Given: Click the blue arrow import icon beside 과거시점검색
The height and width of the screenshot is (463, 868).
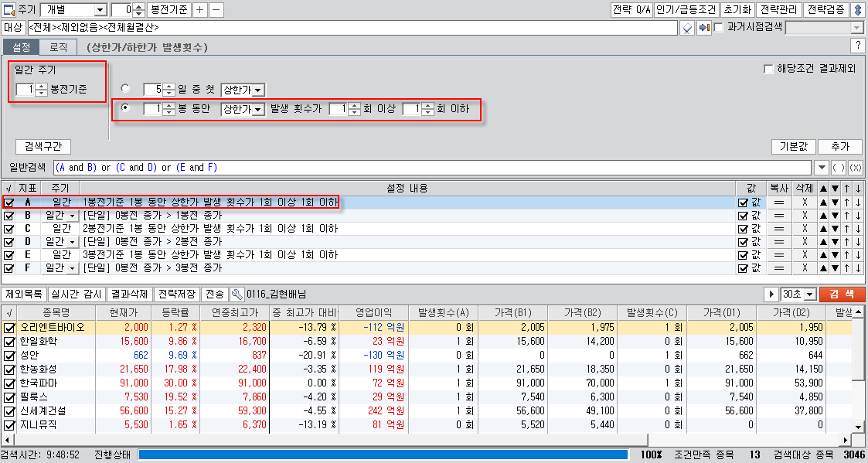Looking at the screenshot, I should (703, 28).
